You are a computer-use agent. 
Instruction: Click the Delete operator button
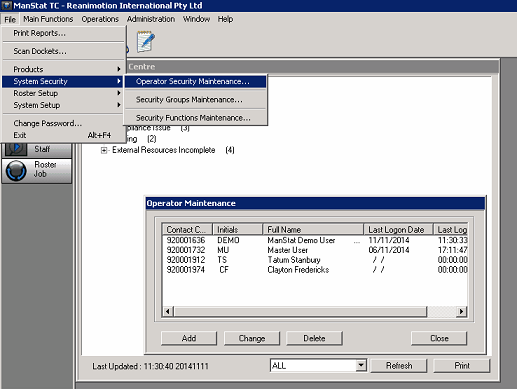click(x=314, y=338)
